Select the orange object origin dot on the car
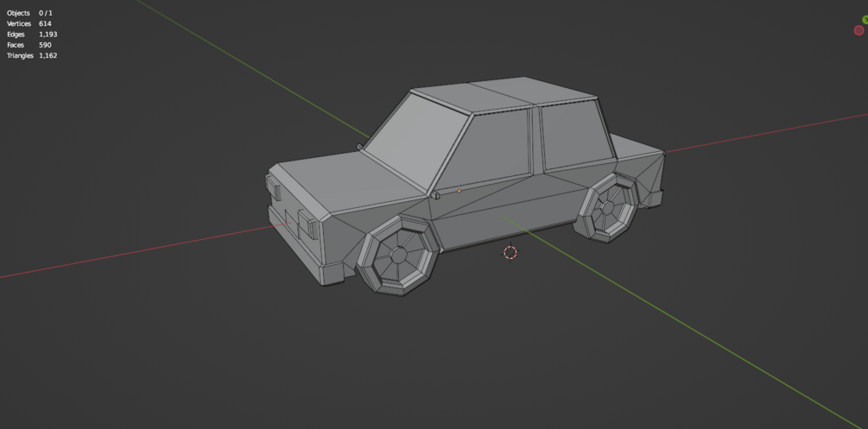This screenshot has width=868, height=429. [459, 191]
